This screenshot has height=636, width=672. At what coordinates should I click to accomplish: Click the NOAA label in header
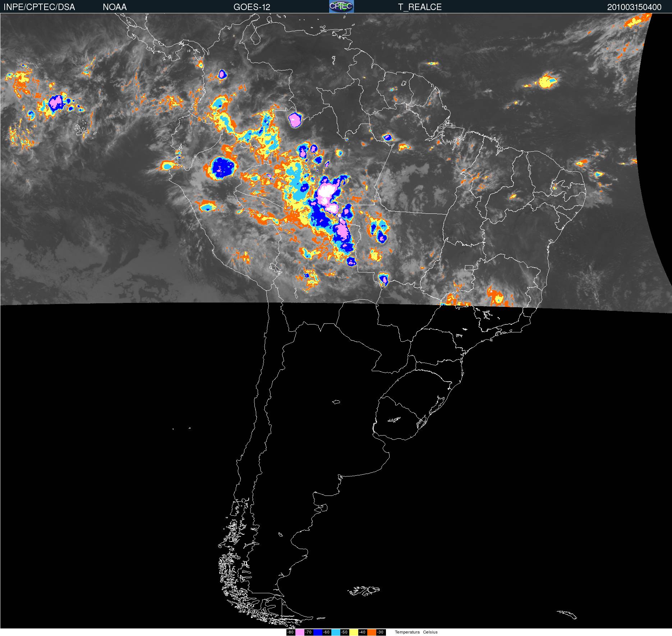point(115,7)
